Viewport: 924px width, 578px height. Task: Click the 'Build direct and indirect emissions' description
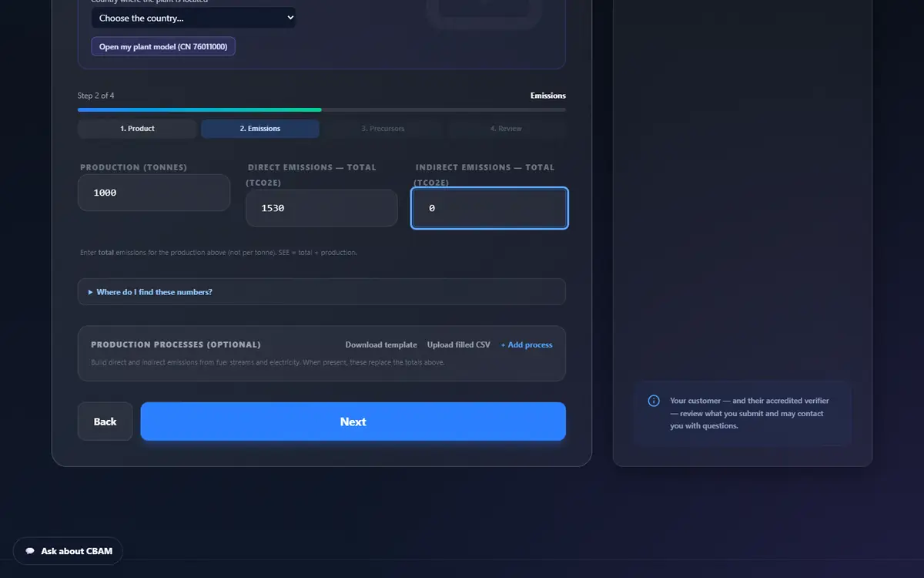coord(268,362)
